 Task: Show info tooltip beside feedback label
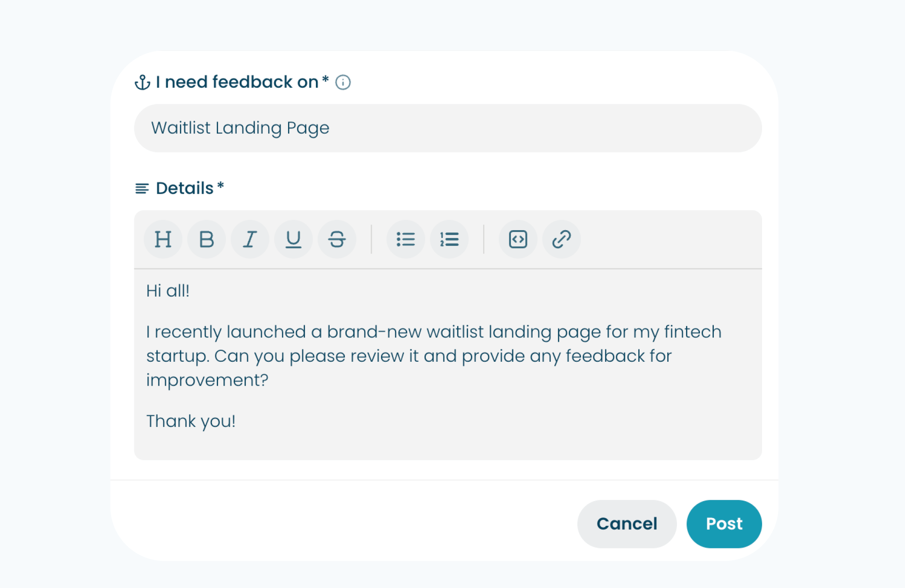pos(343,82)
